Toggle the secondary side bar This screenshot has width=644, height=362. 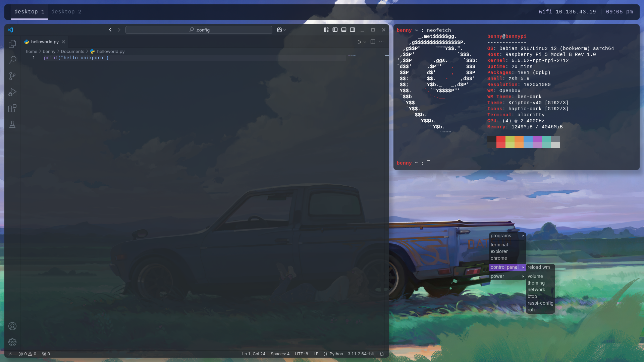pyautogui.click(x=353, y=30)
